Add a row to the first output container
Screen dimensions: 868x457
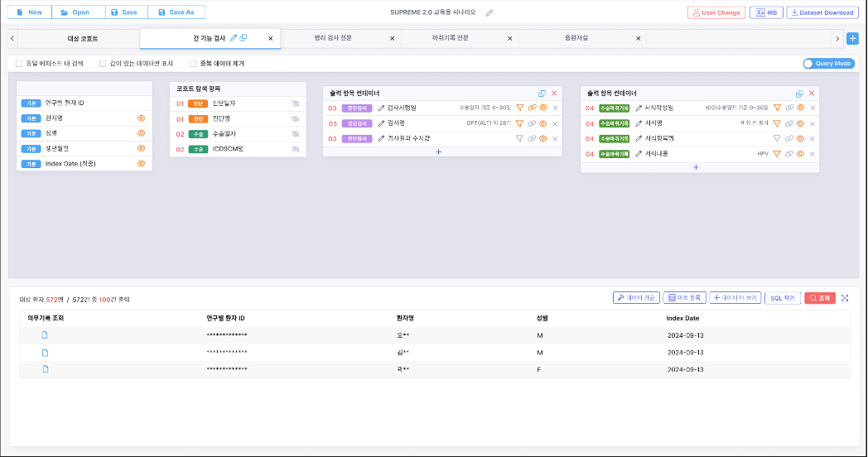[438, 152]
